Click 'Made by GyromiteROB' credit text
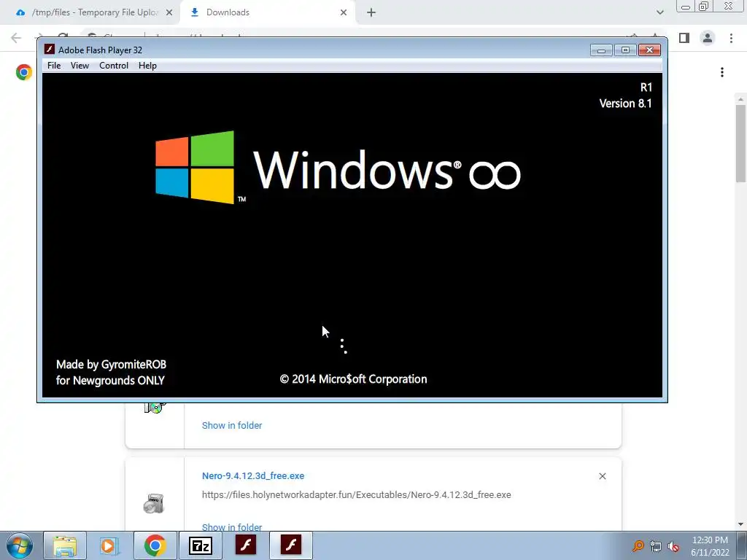The height and width of the screenshot is (560, 747). (111, 365)
